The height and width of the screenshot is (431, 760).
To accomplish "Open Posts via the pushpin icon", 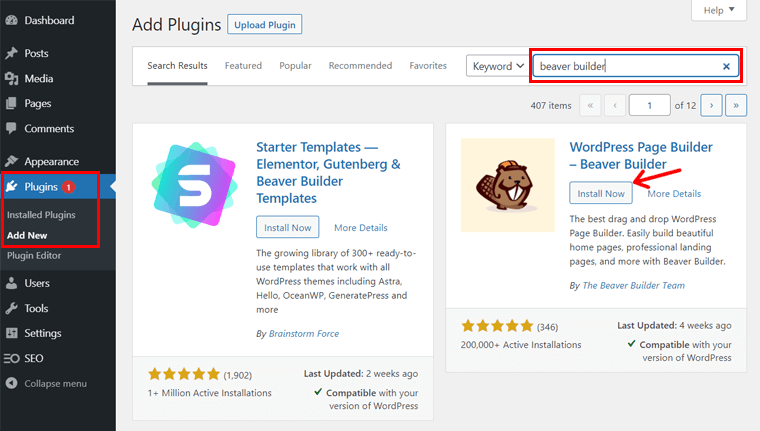I will [11, 53].
